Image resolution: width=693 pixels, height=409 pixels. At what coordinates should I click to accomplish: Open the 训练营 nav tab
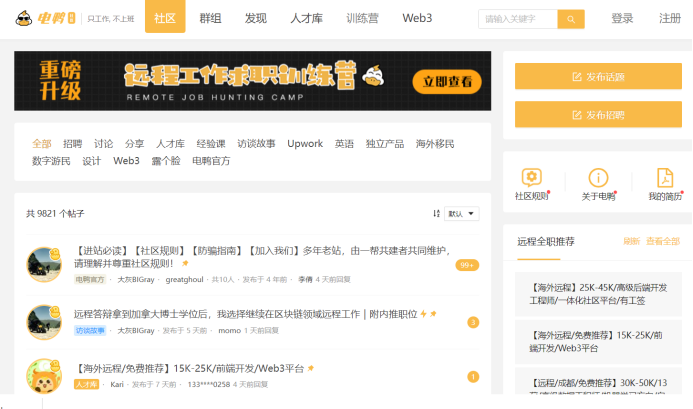[x=362, y=18]
